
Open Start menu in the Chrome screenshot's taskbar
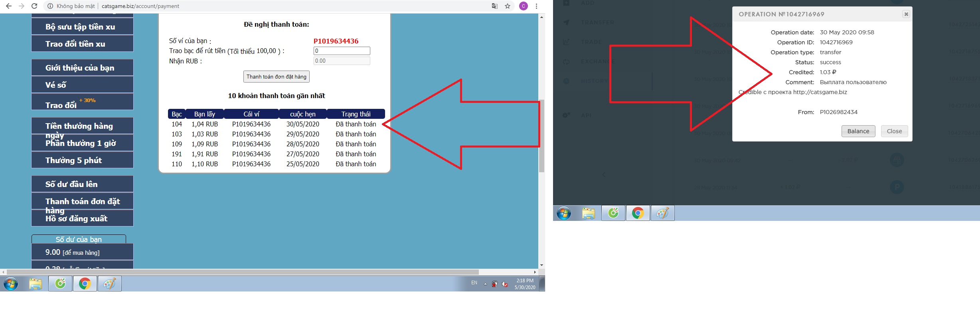[11, 284]
